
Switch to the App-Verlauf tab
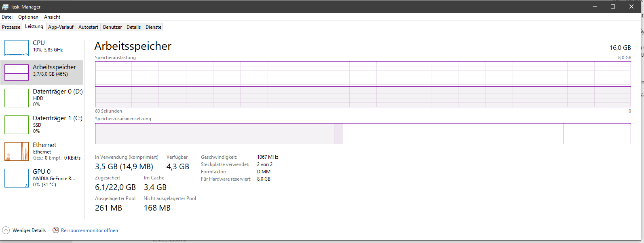61,27
